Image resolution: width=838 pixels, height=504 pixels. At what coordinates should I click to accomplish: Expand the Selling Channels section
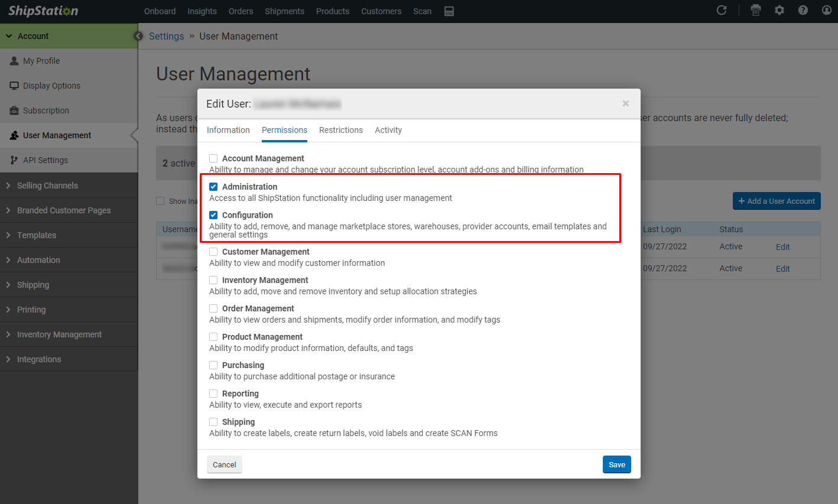(47, 186)
